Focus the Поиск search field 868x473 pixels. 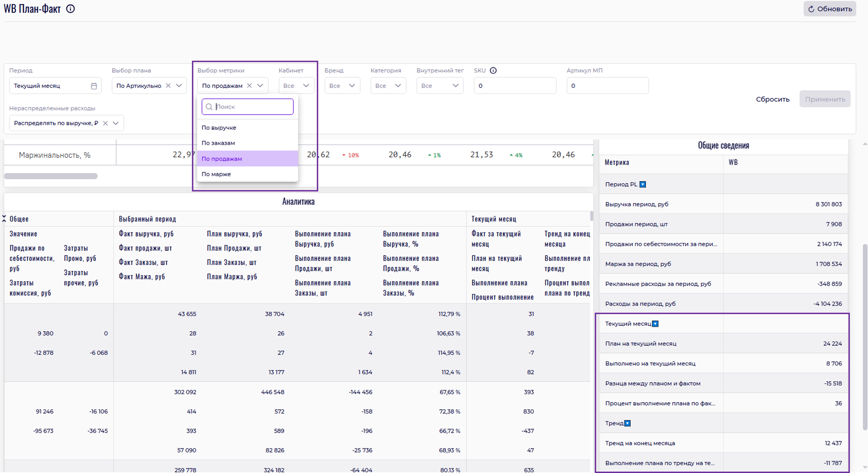[x=253, y=107]
